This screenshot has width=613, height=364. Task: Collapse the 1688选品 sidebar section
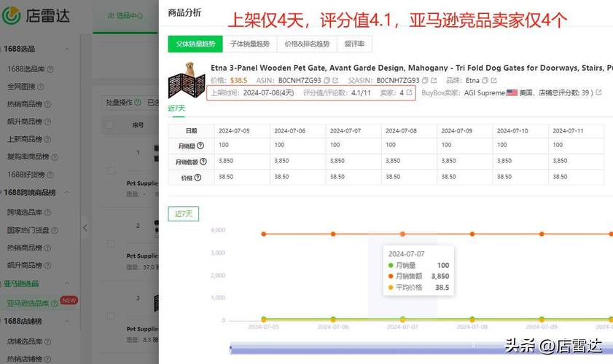click(67, 50)
